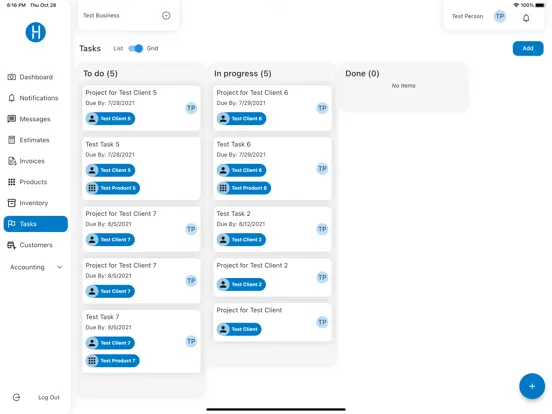
Task: Click the Inventory box icon
Action: 12,203
